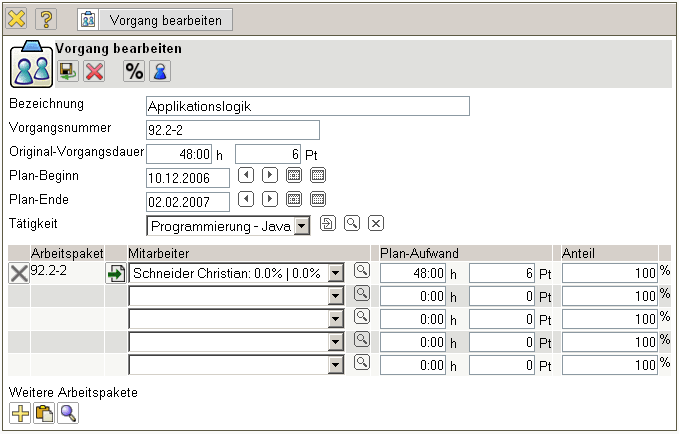Click the Vorgangsnummer field showing 92.2-2

coord(232,130)
